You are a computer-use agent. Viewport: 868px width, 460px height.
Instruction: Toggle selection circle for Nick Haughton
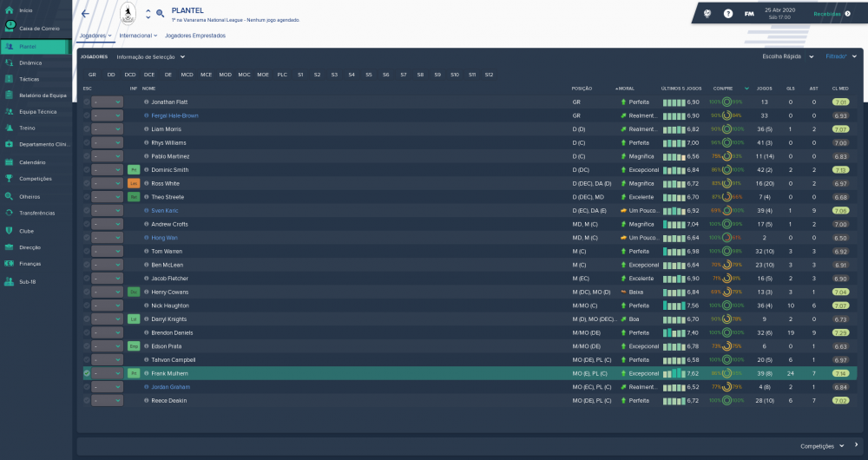pyautogui.click(x=87, y=305)
